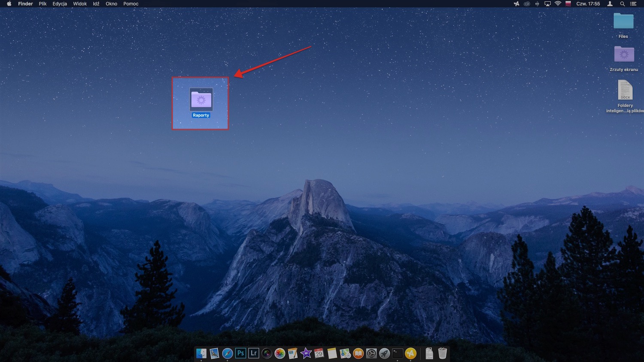The image size is (644, 362).
Task: Select the Files folder on desktop
Action: pyautogui.click(x=623, y=21)
